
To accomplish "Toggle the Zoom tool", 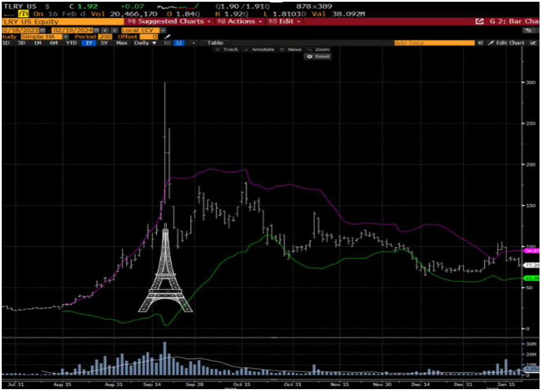I will coord(318,50).
